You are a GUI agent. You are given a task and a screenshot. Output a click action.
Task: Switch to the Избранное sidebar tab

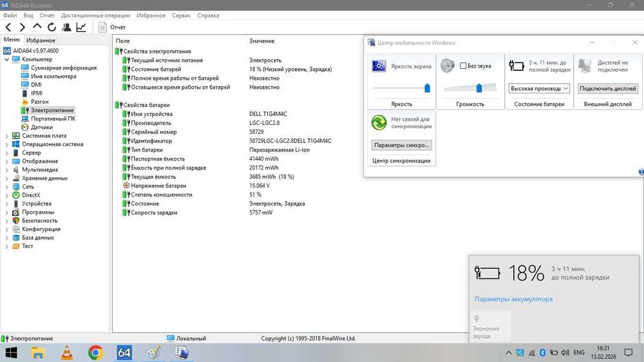(x=41, y=41)
